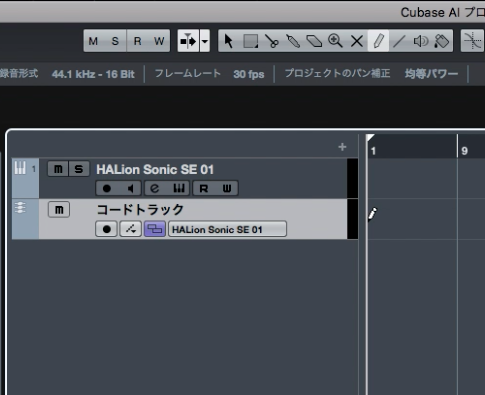Record-enable HALion Sonic SE 01 track
The image size is (485, 395).
107,188
